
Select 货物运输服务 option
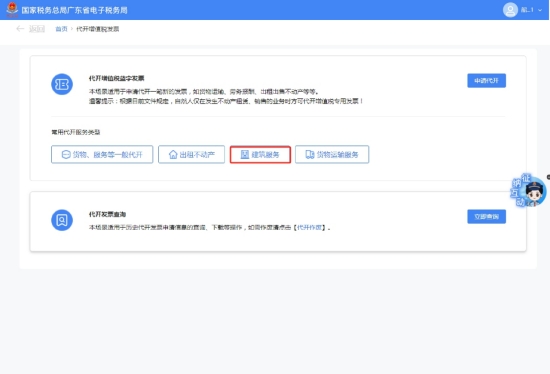332,154
